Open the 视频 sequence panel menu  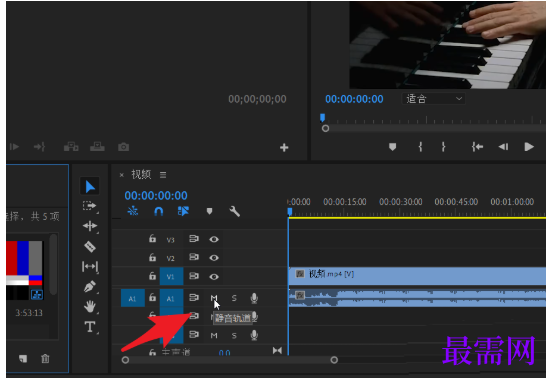pyautogui.click(x=163, y=175)
